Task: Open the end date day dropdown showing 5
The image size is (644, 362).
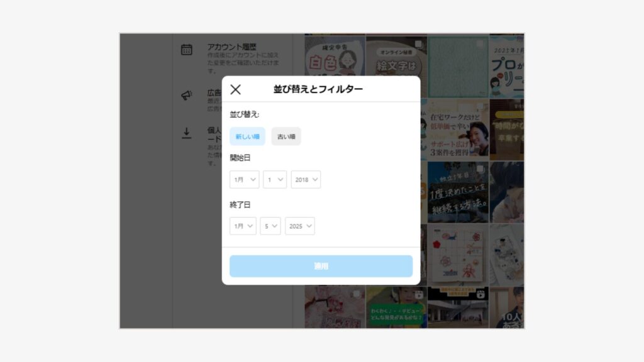Action: 270,226
